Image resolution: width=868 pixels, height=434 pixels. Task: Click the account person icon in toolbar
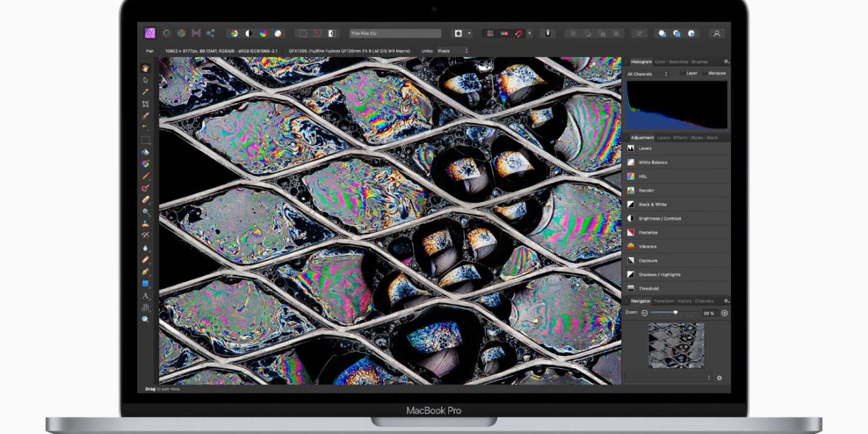click(716, 33)
